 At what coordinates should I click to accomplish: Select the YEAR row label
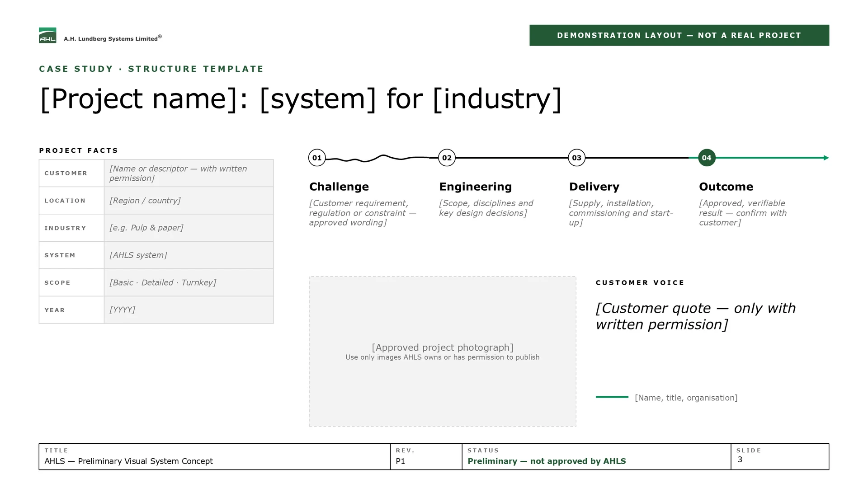tap(55, 310)
